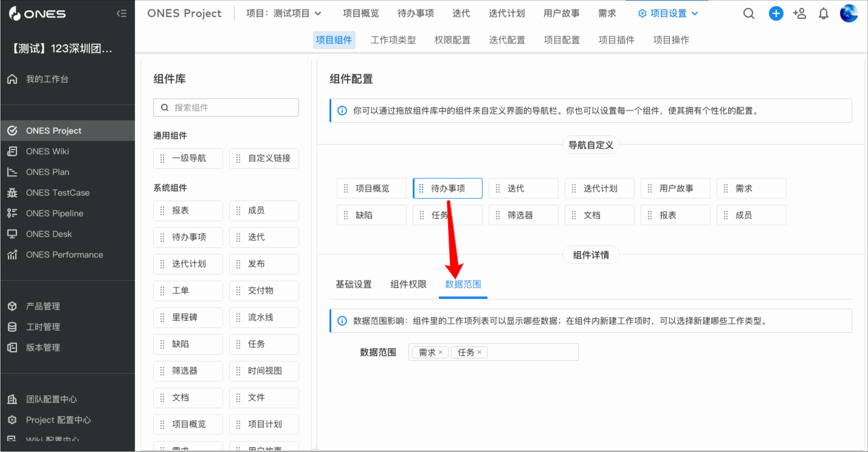
Task: Select 工单 component in the library
Action: point(188,291)
